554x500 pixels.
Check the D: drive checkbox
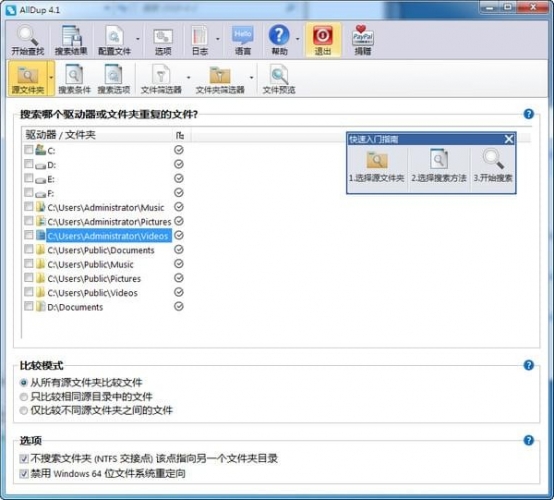pyautogui.click(x=29, y=164)
